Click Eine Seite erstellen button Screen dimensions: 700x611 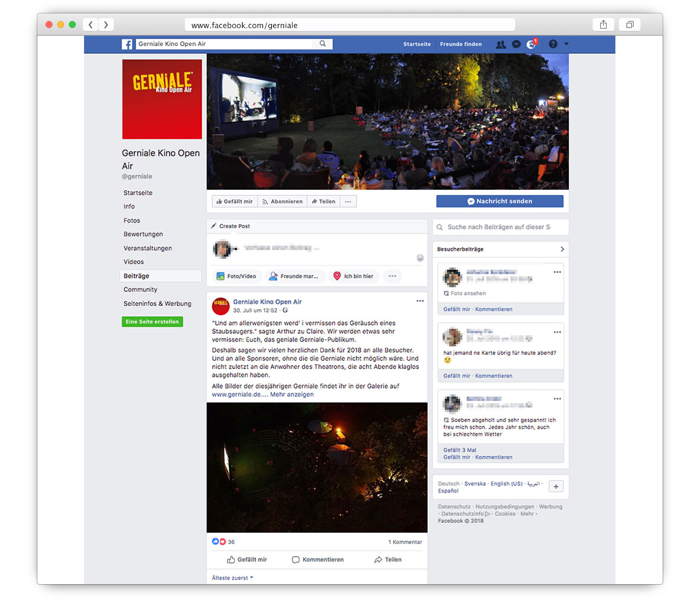tap(152, 322)
